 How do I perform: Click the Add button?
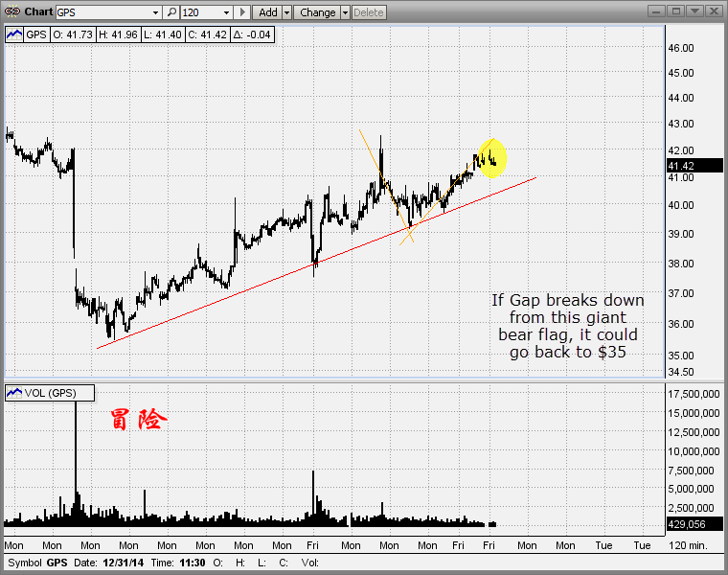[267, 12]
